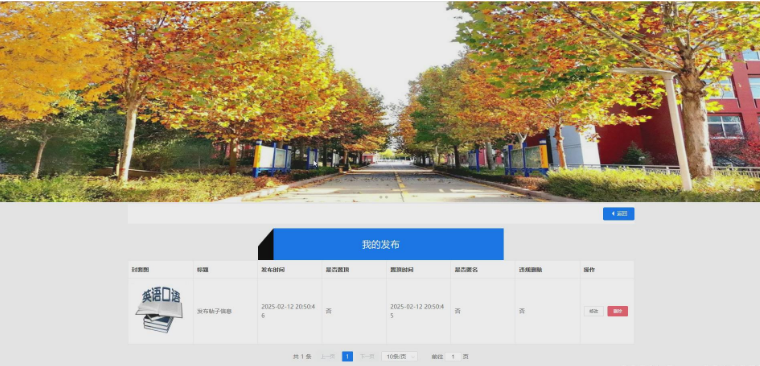Screen dimensions: 760x366
Task: Select page number 1 in the pagination
Action: click(347, 357)
